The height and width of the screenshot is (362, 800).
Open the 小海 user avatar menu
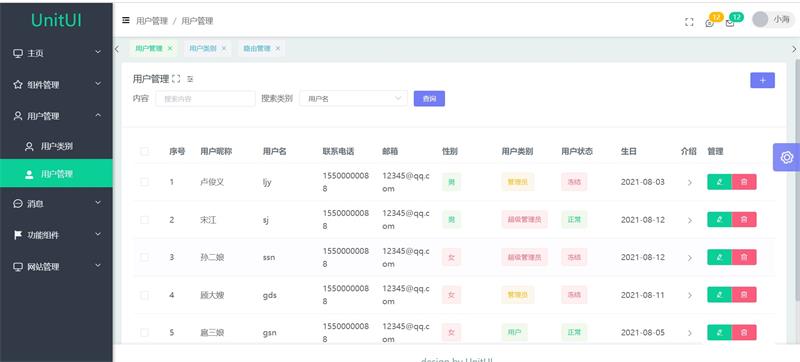(773, 19)
